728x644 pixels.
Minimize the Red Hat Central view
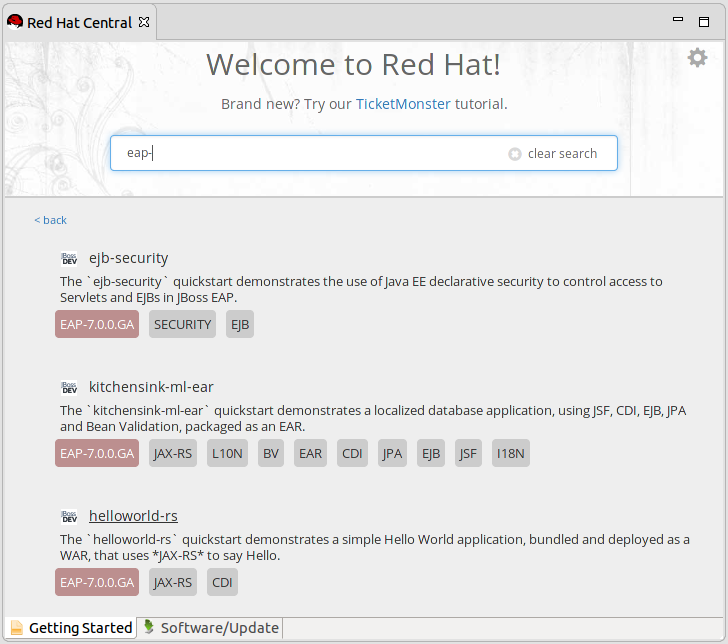tap(679, 20)
